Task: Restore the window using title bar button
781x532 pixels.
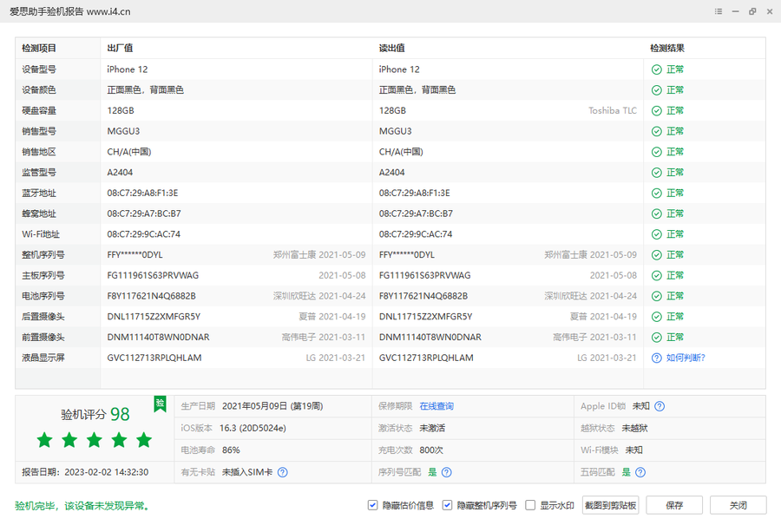Action: tap(752, 11)
